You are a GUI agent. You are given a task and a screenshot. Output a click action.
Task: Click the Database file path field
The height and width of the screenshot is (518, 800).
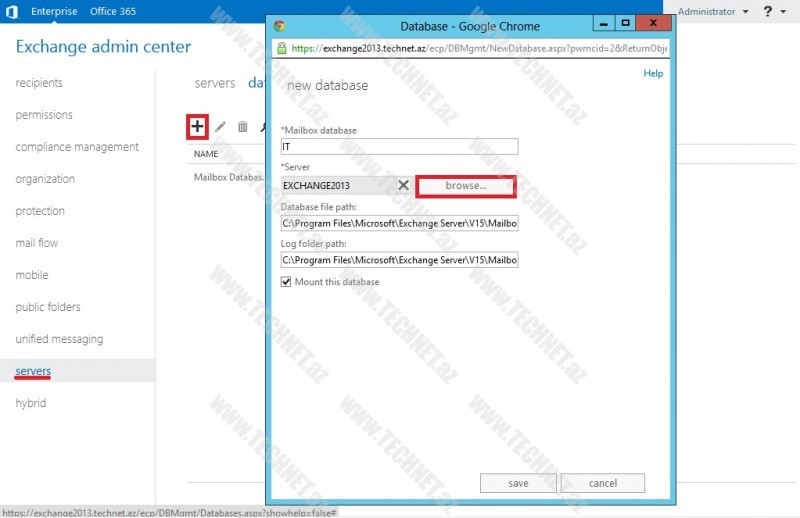click(400, 223)
